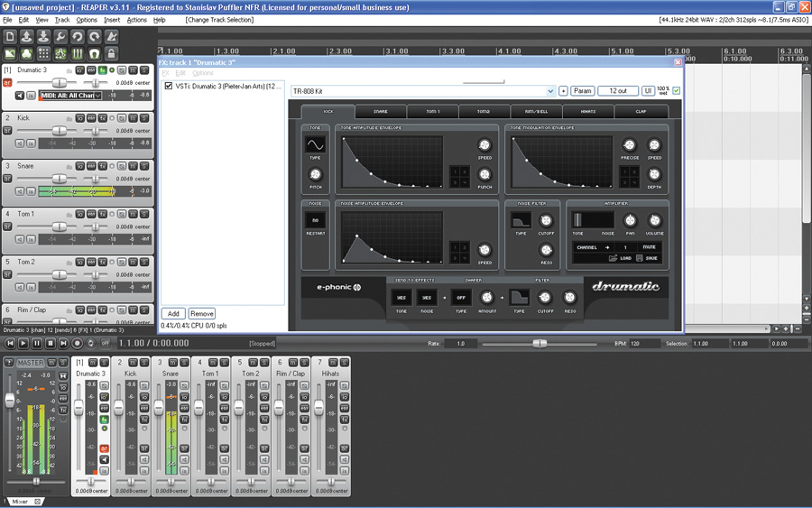The width and height of the screenshot is (812, 508).
Task: Click the Remove FX button
Action: [x=201, y=313]
